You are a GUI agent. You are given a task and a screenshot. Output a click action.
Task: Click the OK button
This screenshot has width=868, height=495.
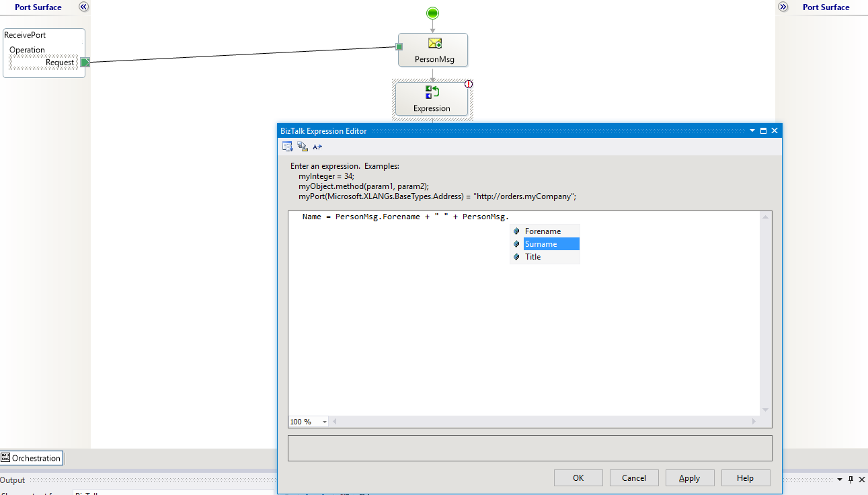pos(578,478)
